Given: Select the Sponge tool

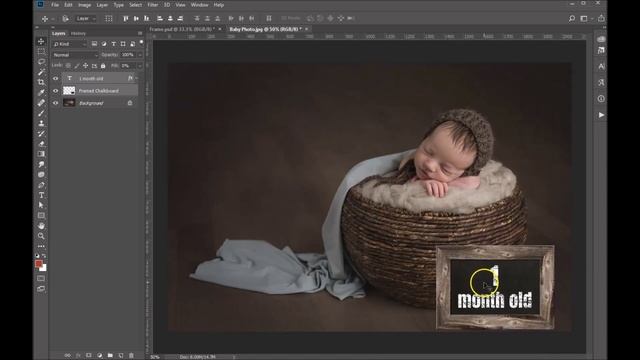Looking at the screenshot, I should coord(41,174).
